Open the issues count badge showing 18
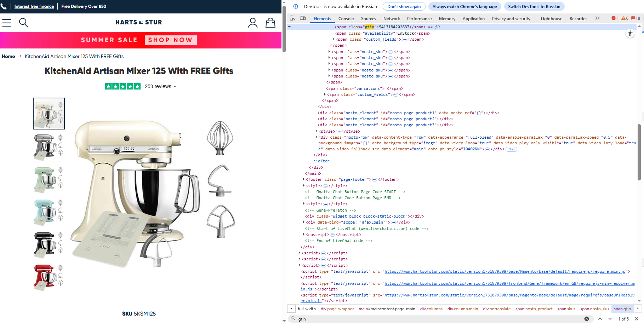 pyautogui.click(x=636, y=18)
